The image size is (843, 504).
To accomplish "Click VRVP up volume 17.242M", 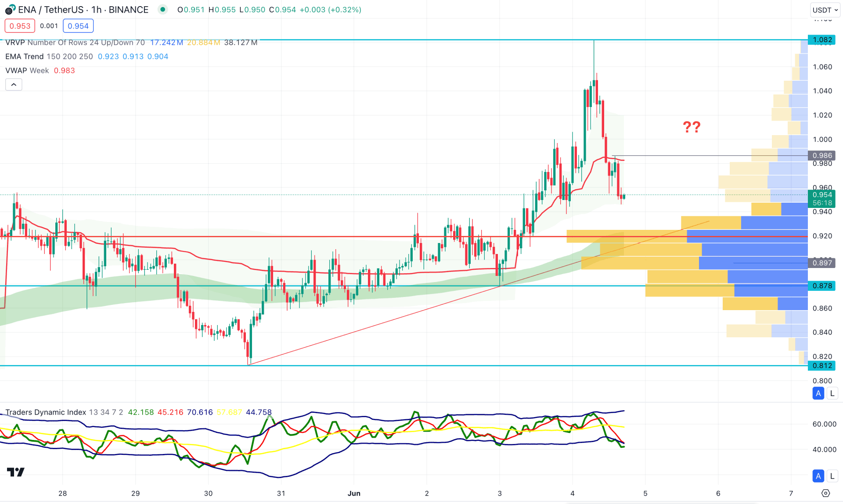I will click(x=166, y=43).
